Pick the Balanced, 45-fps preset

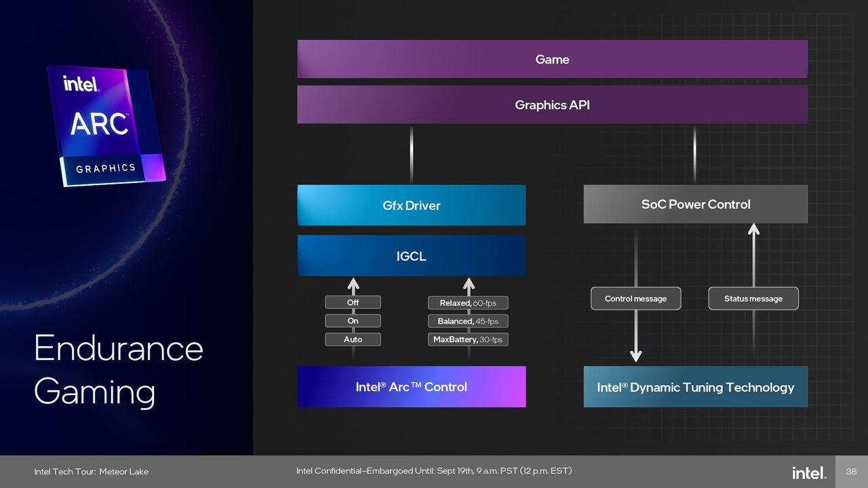[468, 321]
